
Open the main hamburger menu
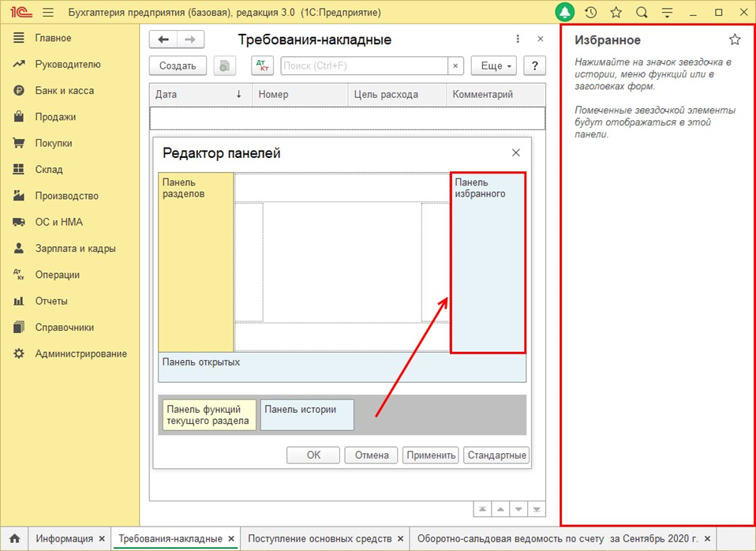click(x=48, y=13)
